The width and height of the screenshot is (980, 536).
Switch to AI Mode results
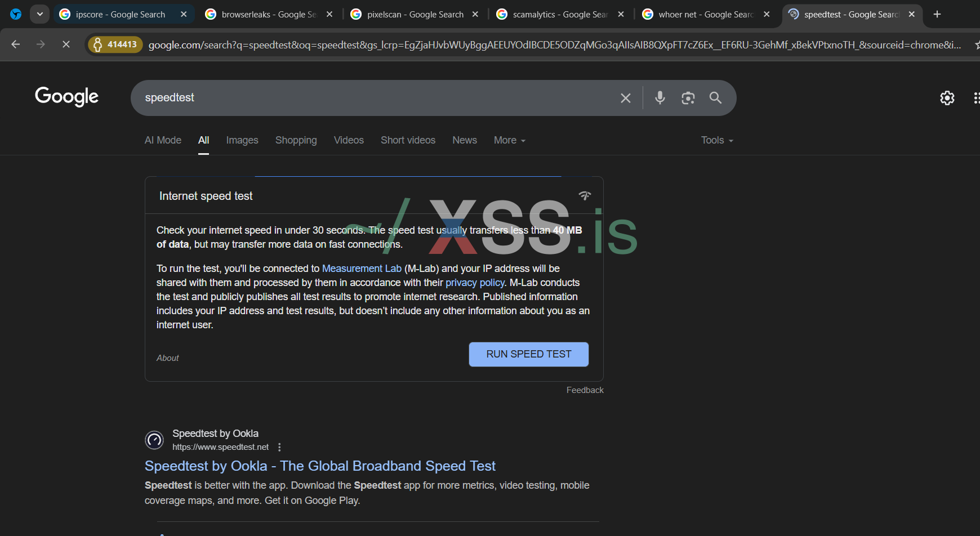(163, 140)
